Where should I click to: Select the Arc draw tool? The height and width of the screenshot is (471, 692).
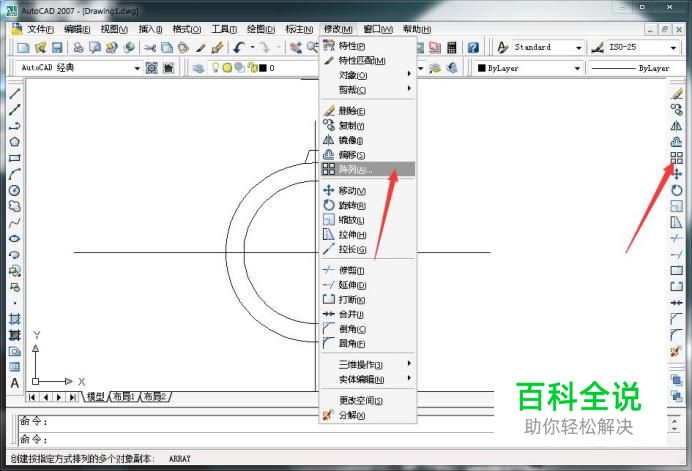pyautogui.click(x=15, y=174)
